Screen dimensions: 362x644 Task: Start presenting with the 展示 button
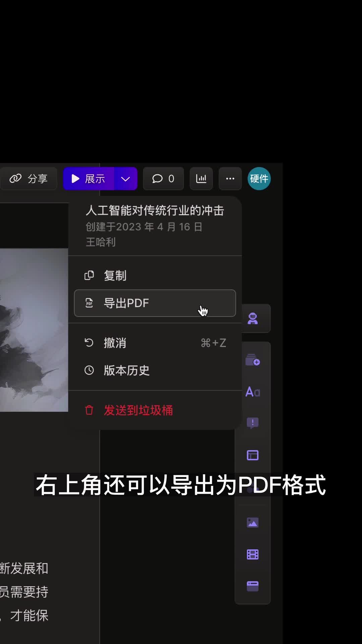coord(88,179)
